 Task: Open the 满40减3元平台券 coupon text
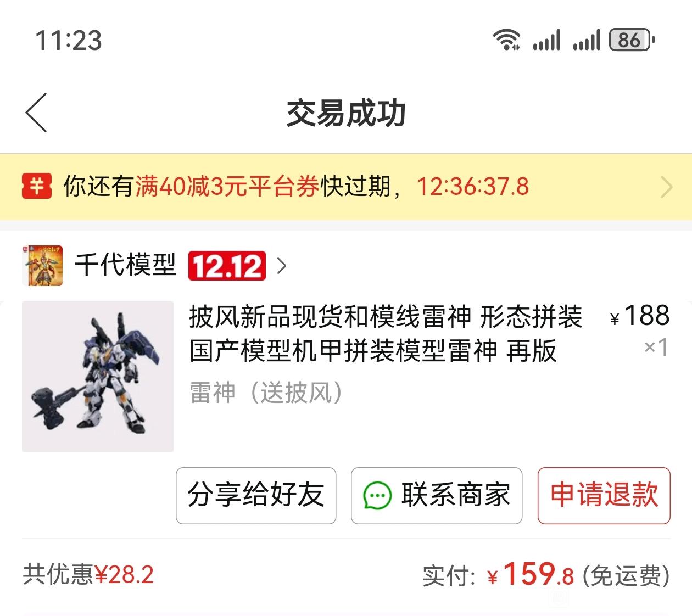click(x=227, y=187)
